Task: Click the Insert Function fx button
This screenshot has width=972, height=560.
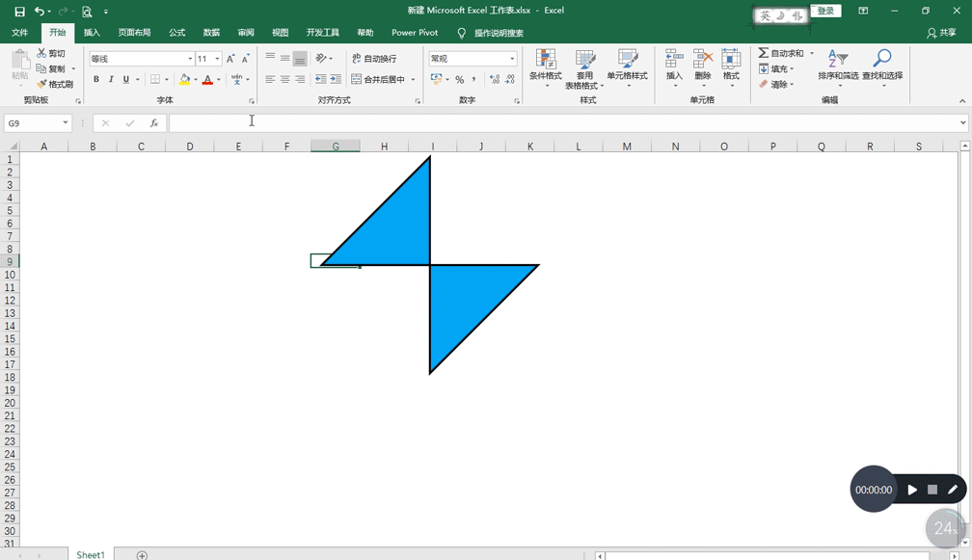Action: (x=154, y=123)
